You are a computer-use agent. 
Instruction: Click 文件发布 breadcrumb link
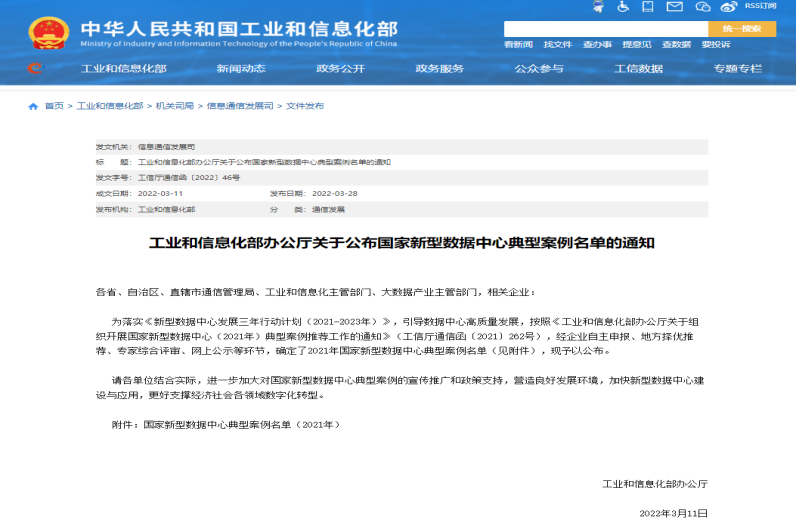click(x=305, y=106)
